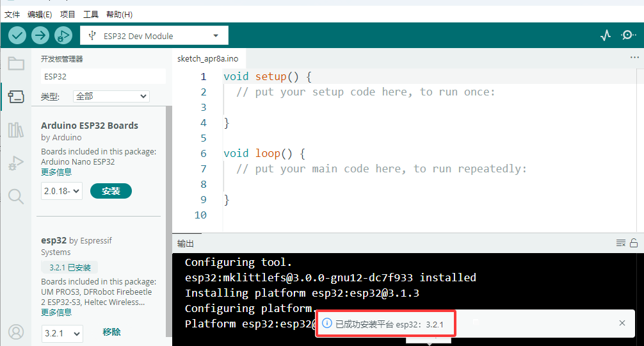Click 'Installing platform esp32:esp32@3.1.3' line
The height and width of the screenshot is (346, 644).
click(x=302, y=293)
